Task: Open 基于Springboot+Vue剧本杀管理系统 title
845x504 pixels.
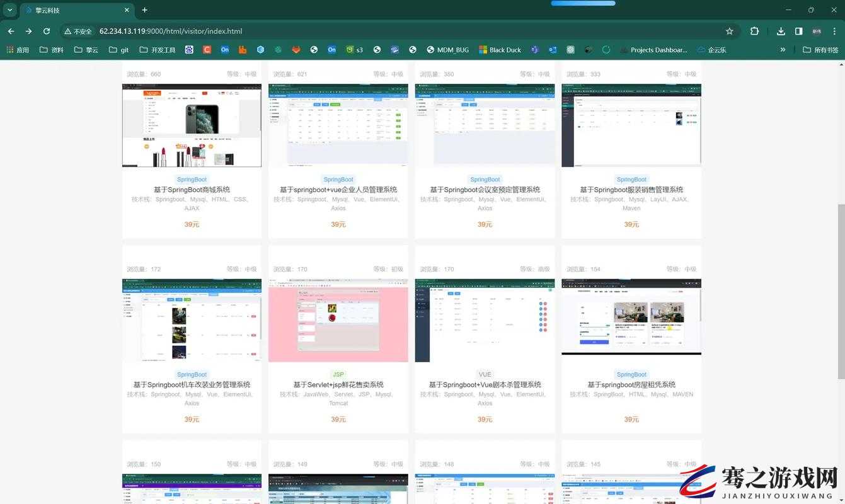Action: tap(485, 385)
